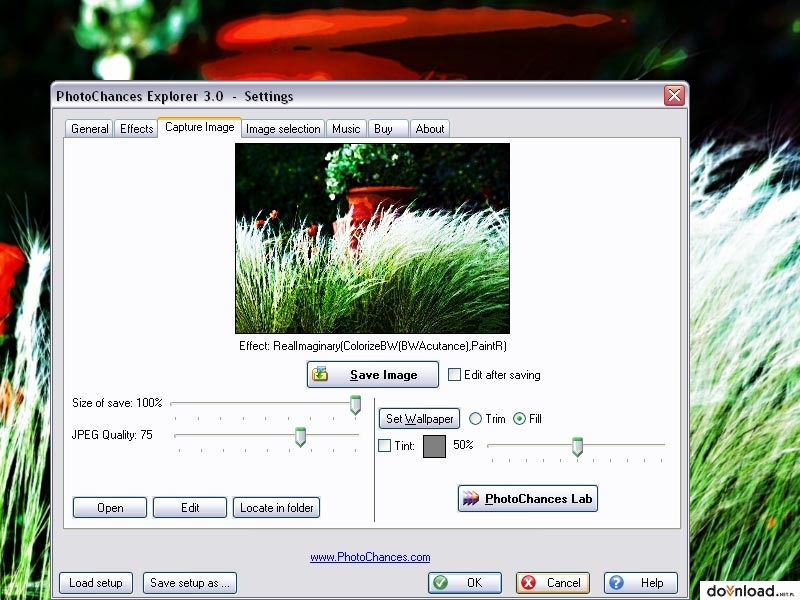The height and width of the screenshot is (600, 800).
Task: Click the 50% tint value text
Action: click(x=463, y=444)
